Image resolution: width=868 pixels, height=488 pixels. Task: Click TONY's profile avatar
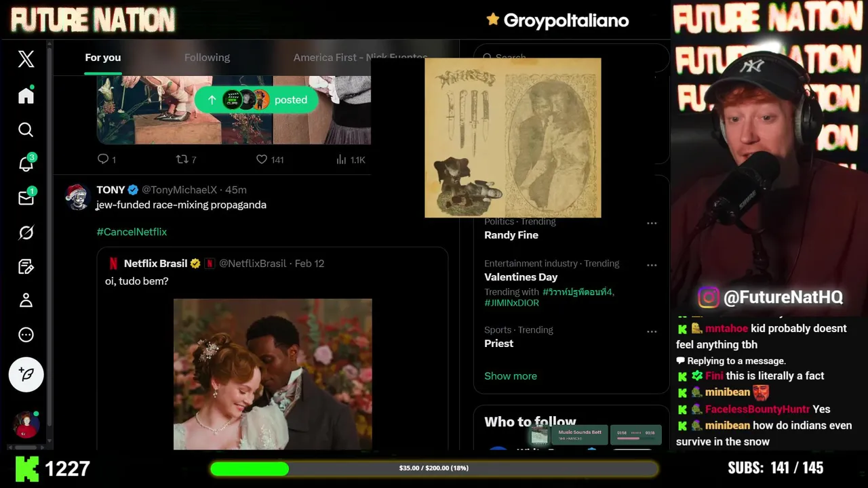(x=77, y=197)
